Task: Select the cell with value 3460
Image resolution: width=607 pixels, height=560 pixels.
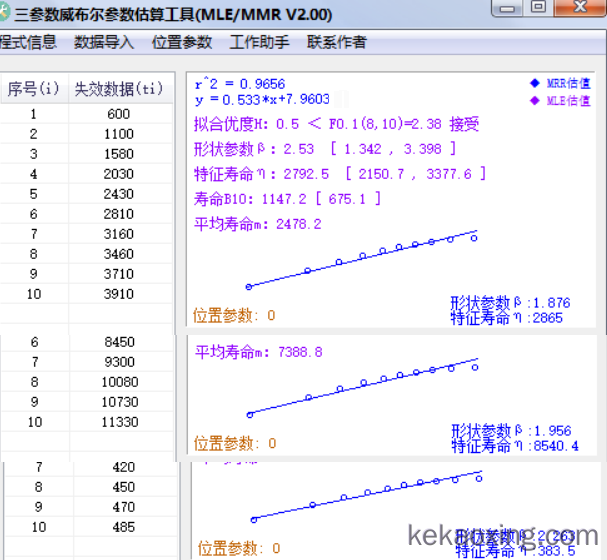Action: [119, 254]
